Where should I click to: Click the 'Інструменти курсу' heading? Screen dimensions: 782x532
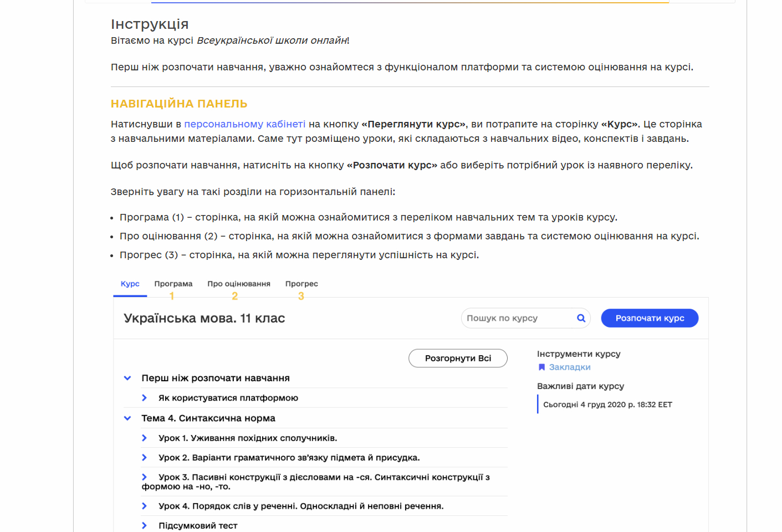[x=579, y=354]
